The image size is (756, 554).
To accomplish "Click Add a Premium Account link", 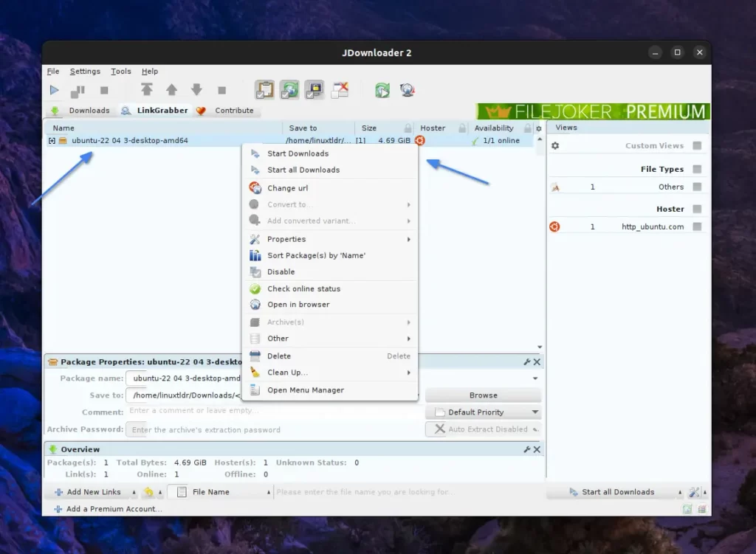I will pyautogui.click(x=108, y=509).
